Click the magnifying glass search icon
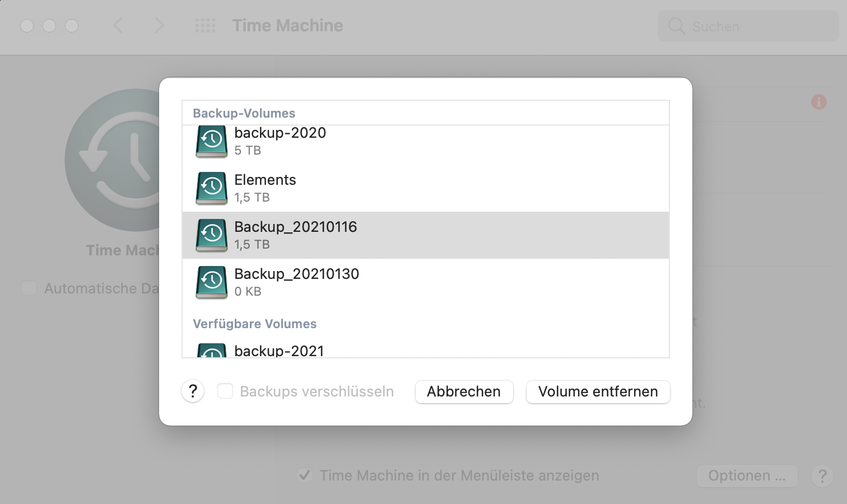 click(x=677, y=26)
